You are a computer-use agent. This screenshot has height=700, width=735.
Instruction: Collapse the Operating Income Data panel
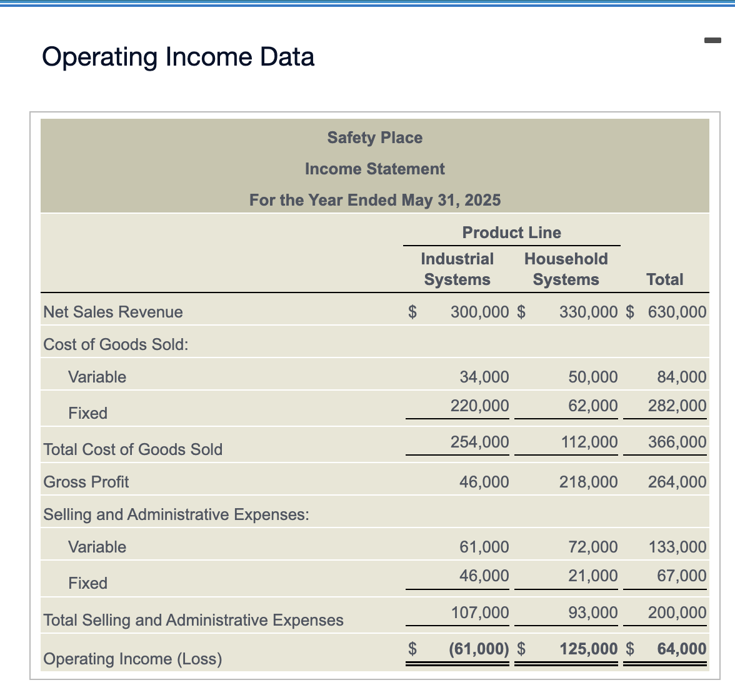(x=711, y=39)
